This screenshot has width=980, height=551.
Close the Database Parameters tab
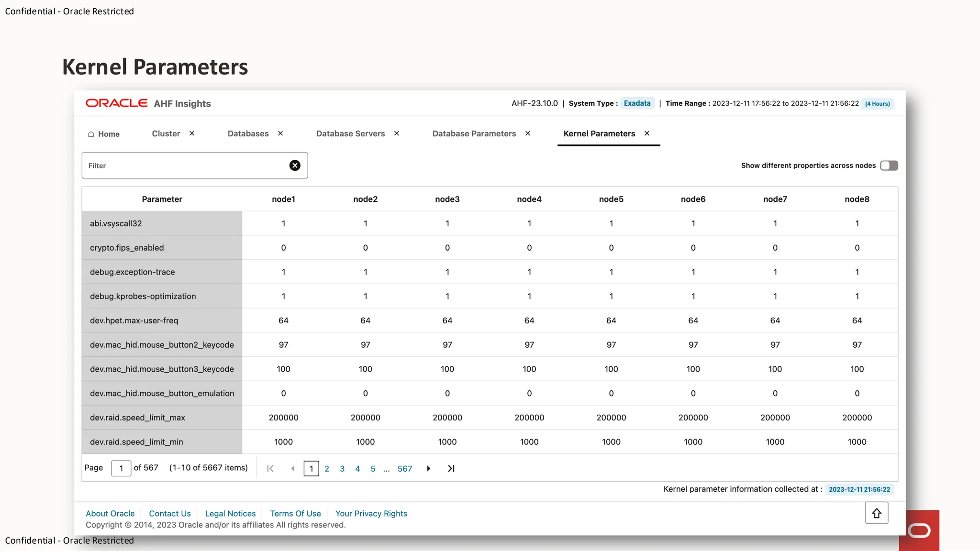[x=528, y=133]
